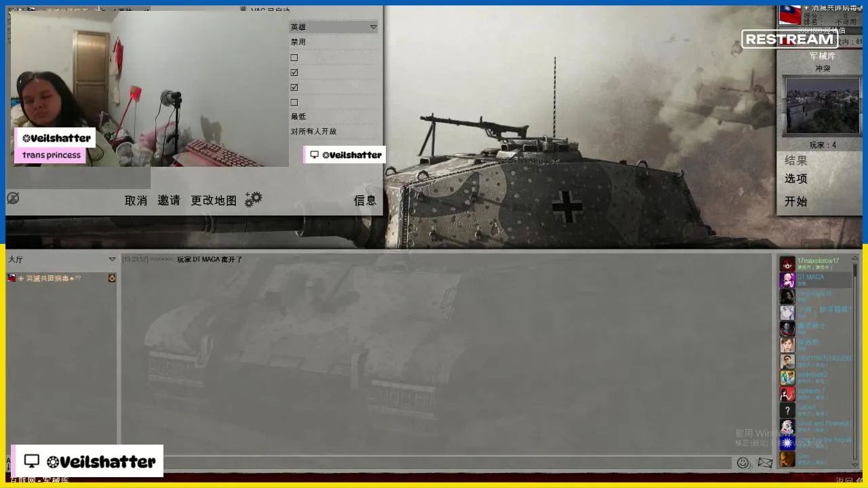Click the red-dress girl avatar in player list
The width and height of the screenshot is (868, 488).
tap(787, 394)
